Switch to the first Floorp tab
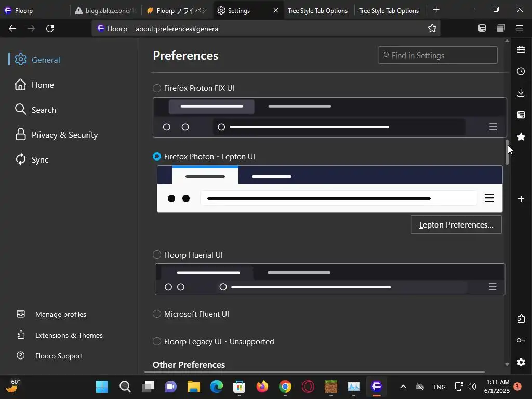This screenshot has width=532, height=399. click(35, 10)
